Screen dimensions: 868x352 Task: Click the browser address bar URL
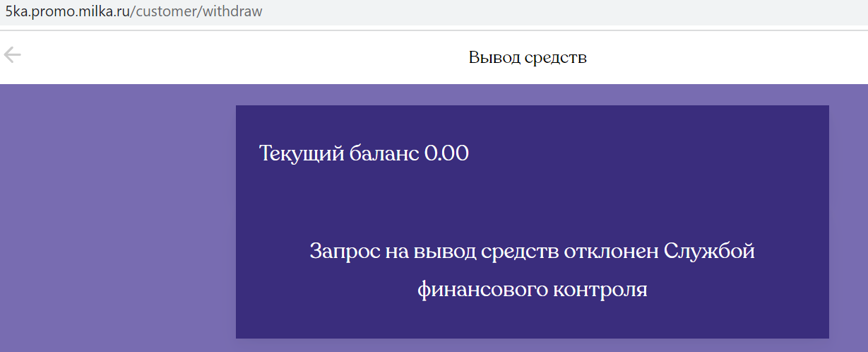(x=134, y=12)
